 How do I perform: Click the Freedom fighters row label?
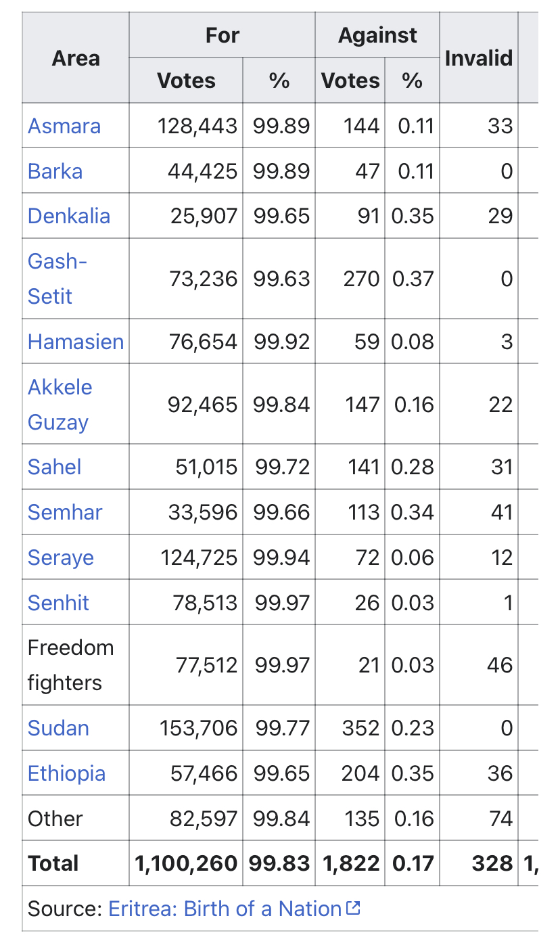pos(70,665)
